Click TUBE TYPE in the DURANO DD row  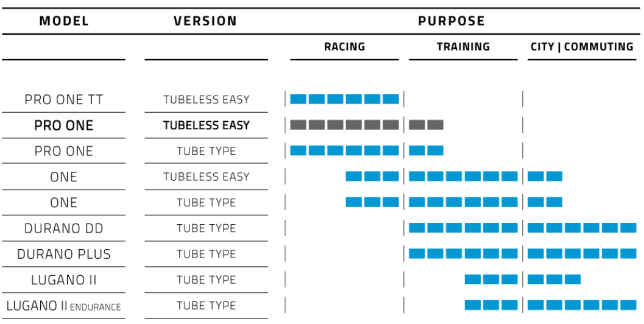206,228
